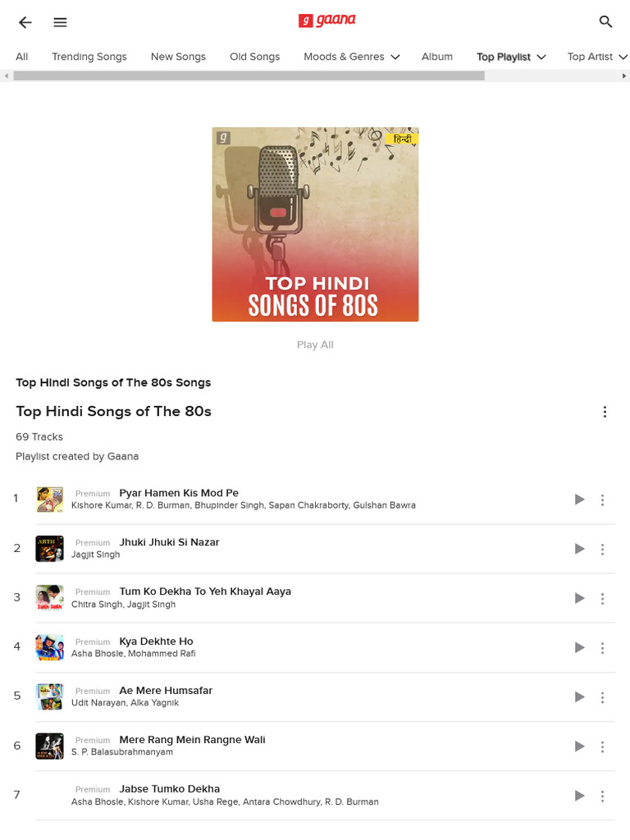The width and height of the screenshot is (630, 840).
Task: Click the back arrow icon
Action: pyautogui.click(x=25, y=22)
